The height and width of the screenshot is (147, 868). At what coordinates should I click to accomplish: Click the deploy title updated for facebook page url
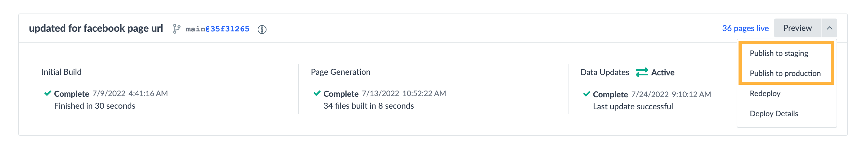[x=96, y=28]
